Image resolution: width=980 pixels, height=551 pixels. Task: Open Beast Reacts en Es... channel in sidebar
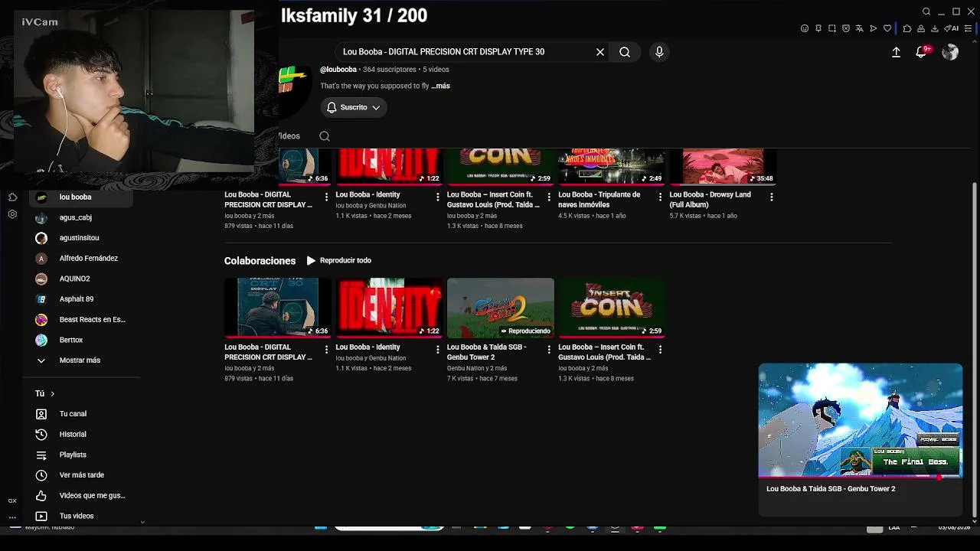(81, 319)
